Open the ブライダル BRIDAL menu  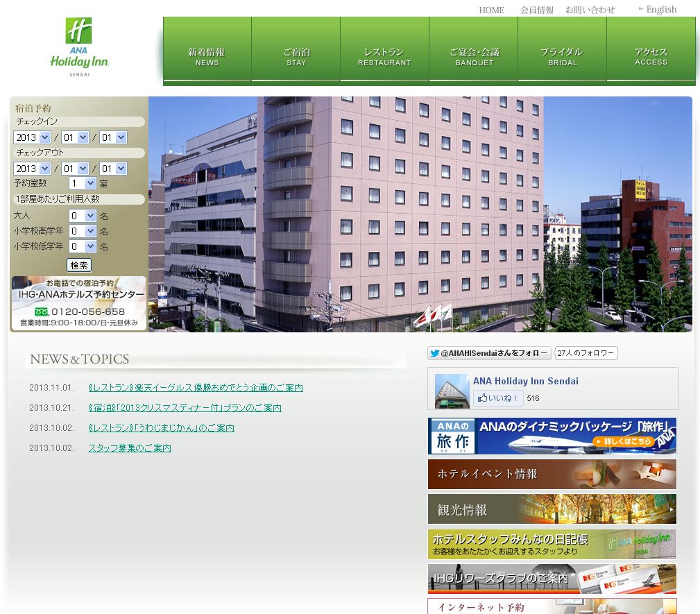562,50
